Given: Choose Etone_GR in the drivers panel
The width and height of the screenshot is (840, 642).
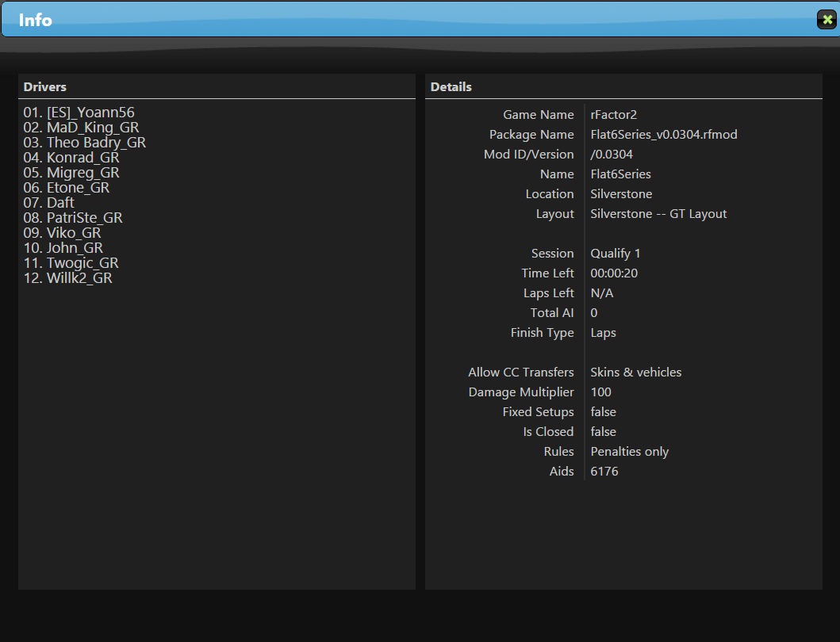Looking at the screenshot, I should coord(67,188).
